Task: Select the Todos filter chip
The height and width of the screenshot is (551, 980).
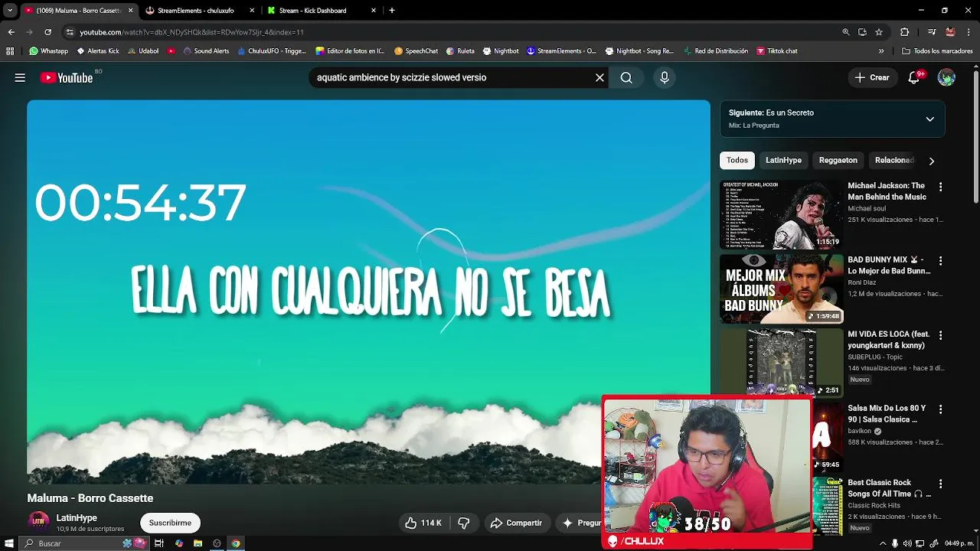Action: [737, 160]
